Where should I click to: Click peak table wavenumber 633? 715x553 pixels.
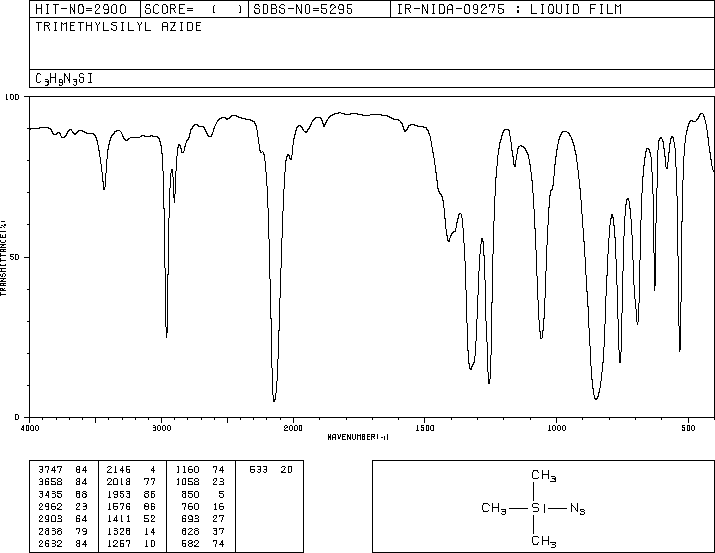(259, 470)
